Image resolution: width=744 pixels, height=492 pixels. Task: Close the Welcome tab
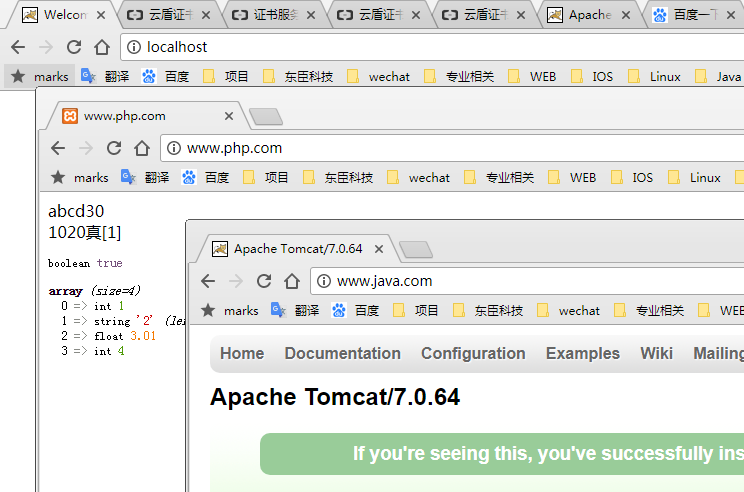(101, 15)
